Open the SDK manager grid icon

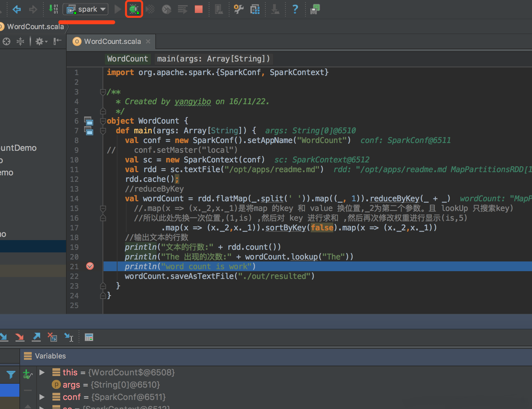[x=255, y=9]
